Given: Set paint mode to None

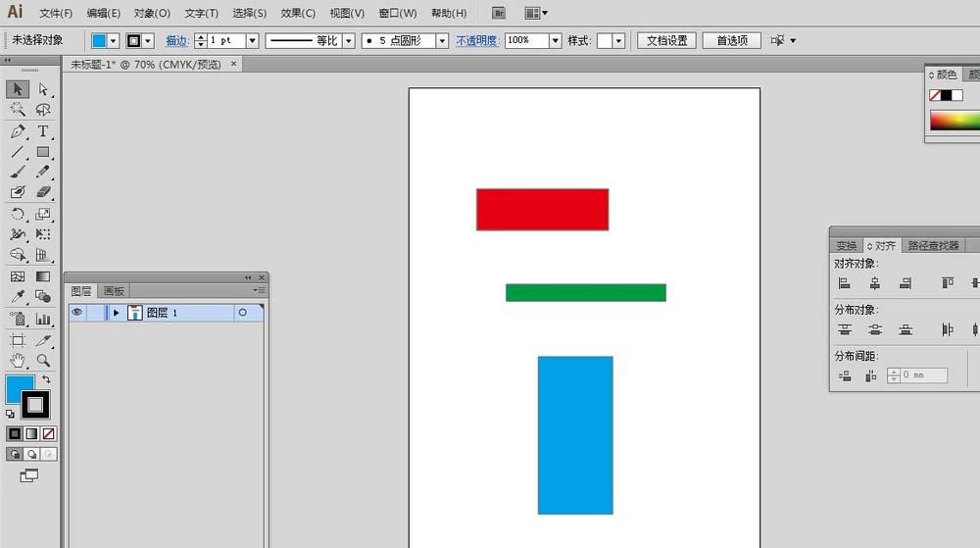Looking at the screenshot, I should click(x=48, y=433).
